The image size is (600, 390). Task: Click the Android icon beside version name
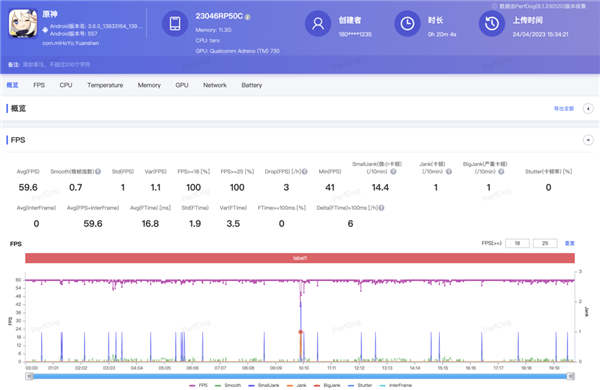click(45, 29)
